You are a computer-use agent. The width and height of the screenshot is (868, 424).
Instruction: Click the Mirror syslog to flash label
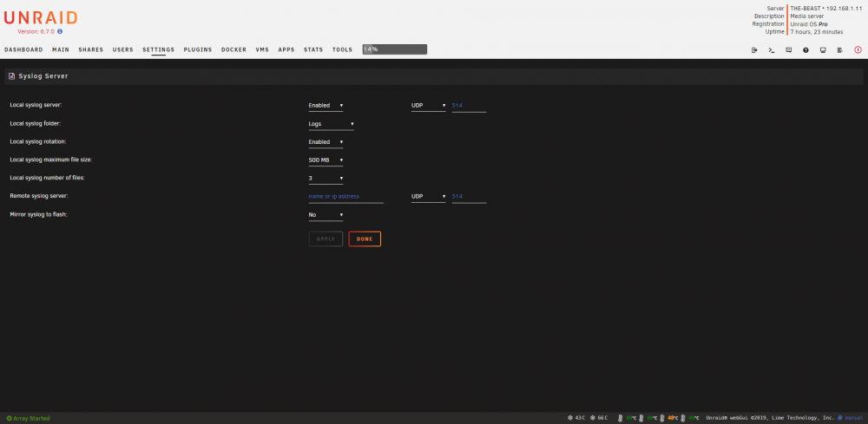coord(38,214)
